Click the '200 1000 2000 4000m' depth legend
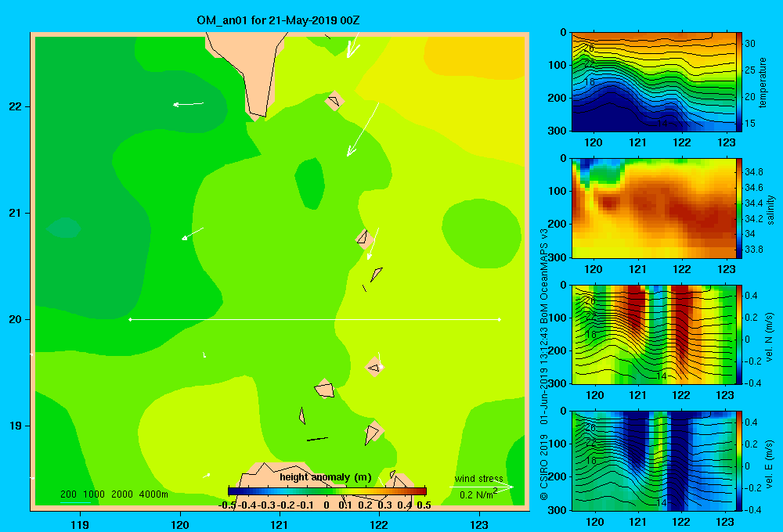The image size is (783, 532). tap(114, 494)
